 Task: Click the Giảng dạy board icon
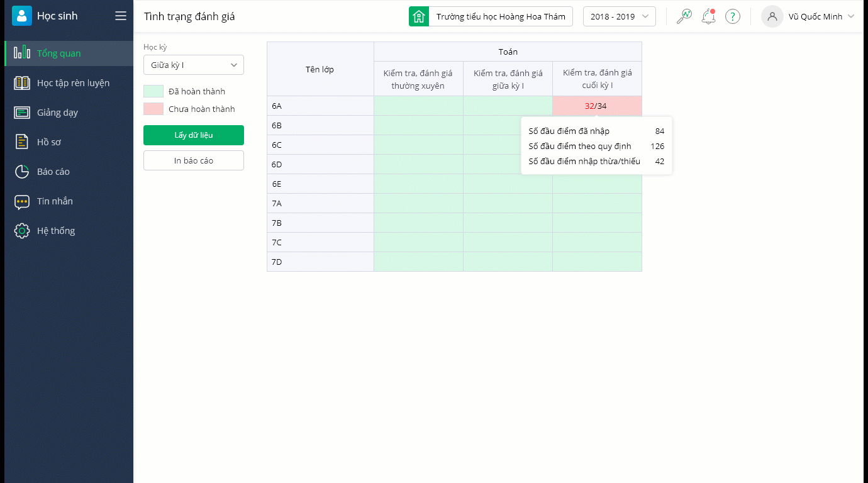pyautogui.click(x=22, y=113)
